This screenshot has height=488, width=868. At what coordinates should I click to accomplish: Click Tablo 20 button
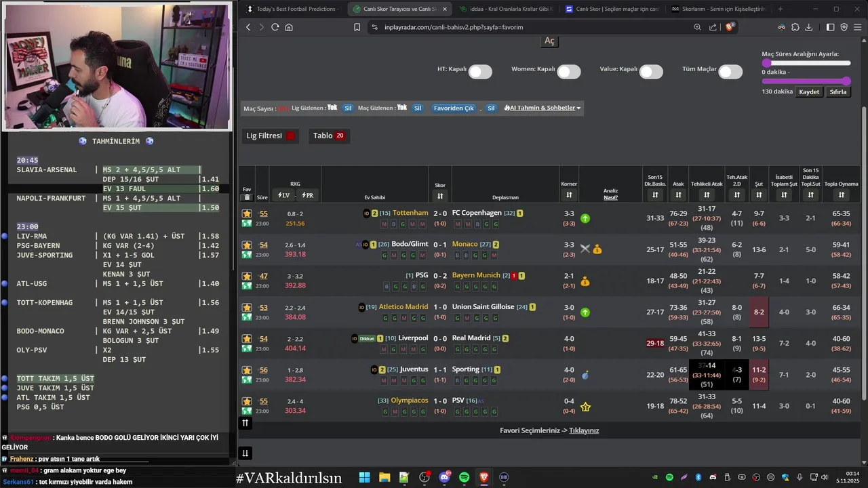[329, 136]
